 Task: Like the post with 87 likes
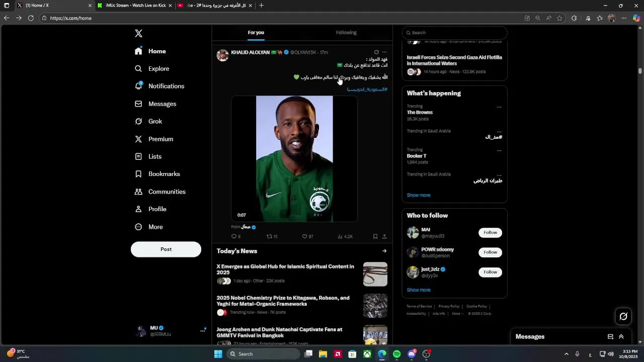[307, 236]
